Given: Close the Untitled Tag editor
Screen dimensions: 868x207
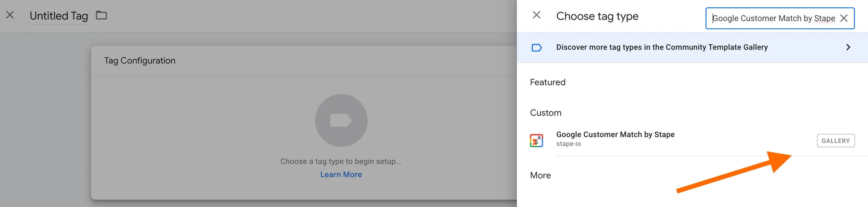Looking at the screenshot, I should tap(10, 15).
